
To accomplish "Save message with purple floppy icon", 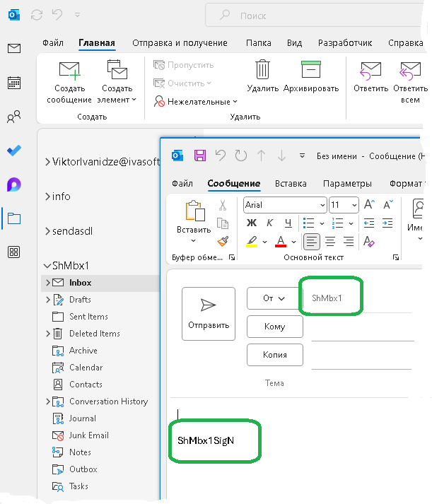I will tap(200, 156).
